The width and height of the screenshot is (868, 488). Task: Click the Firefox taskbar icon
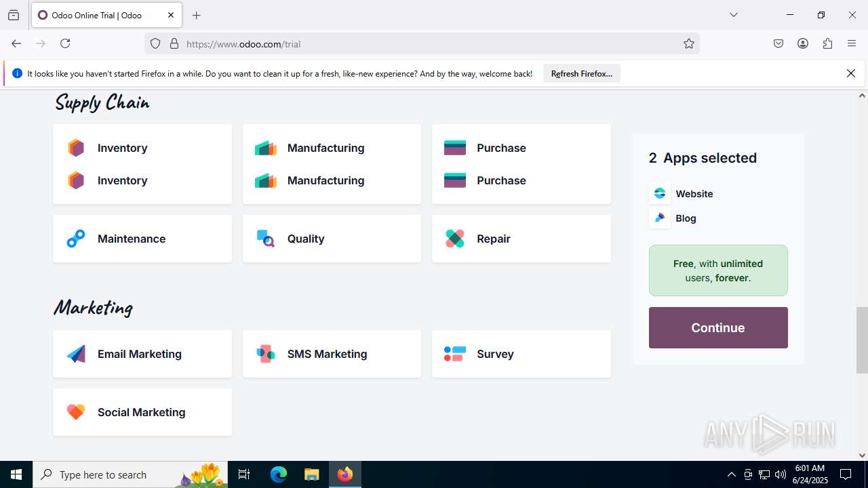tap(345, 474)
